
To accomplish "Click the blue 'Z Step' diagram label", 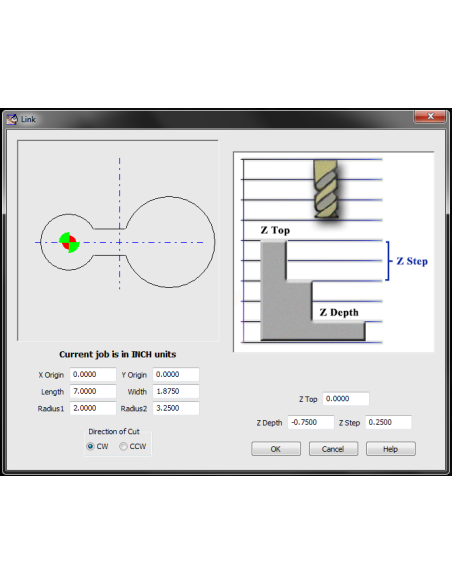I will (x=412, y=261).
